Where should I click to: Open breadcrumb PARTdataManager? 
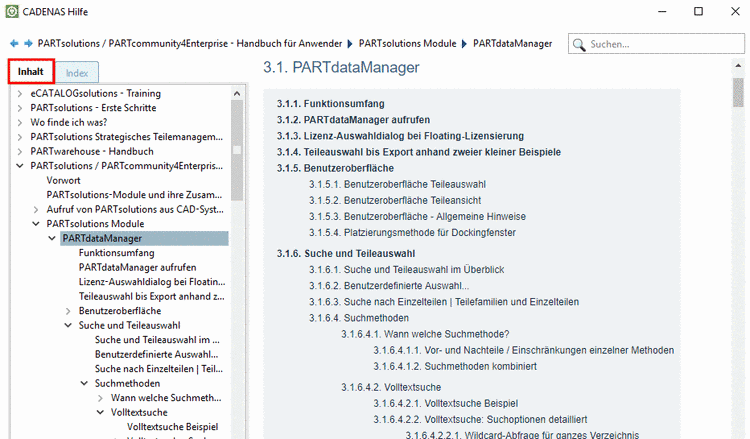pyautogui.click(x=512, y=44)
